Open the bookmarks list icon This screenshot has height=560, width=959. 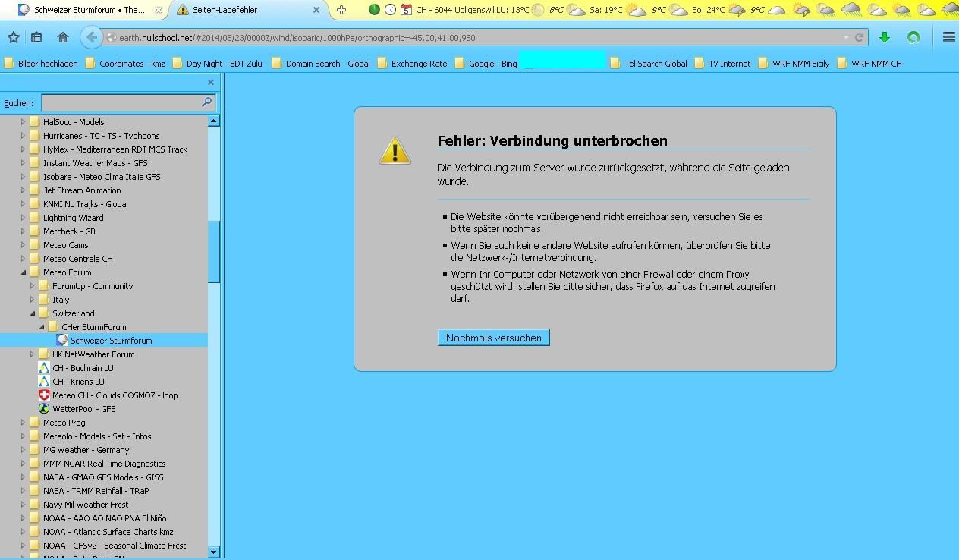pos(36,37)
